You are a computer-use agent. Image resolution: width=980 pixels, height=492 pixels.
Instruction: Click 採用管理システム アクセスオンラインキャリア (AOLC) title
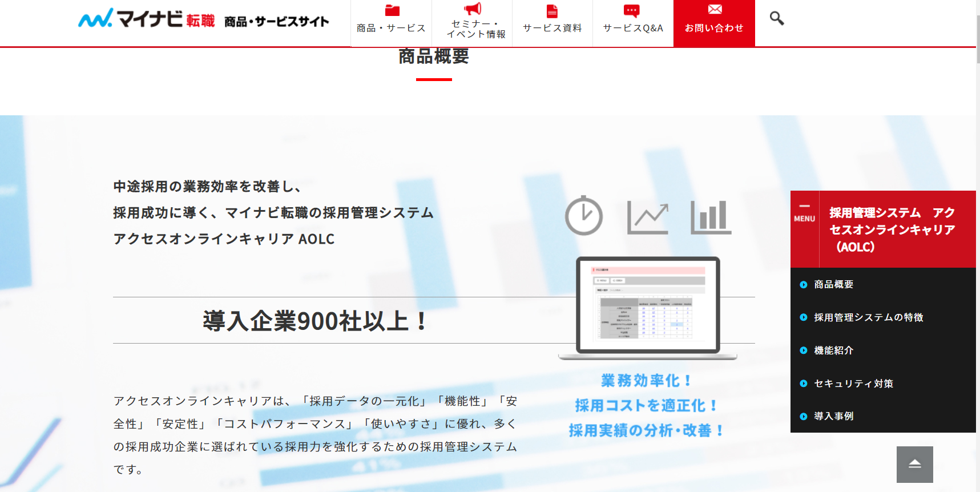coord(892,229)
